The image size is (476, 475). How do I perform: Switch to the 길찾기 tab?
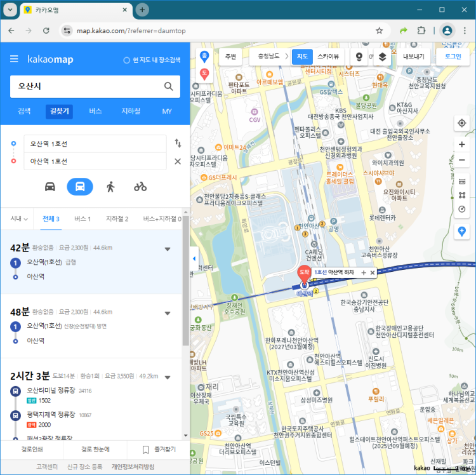point(60,111)
